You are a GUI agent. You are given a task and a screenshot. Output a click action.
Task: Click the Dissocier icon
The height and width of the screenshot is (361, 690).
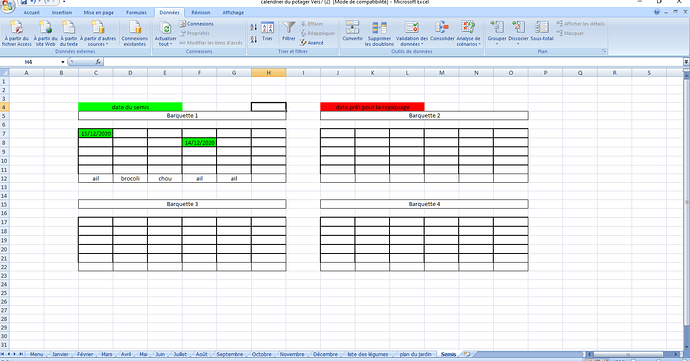click(x=518, y=27)
